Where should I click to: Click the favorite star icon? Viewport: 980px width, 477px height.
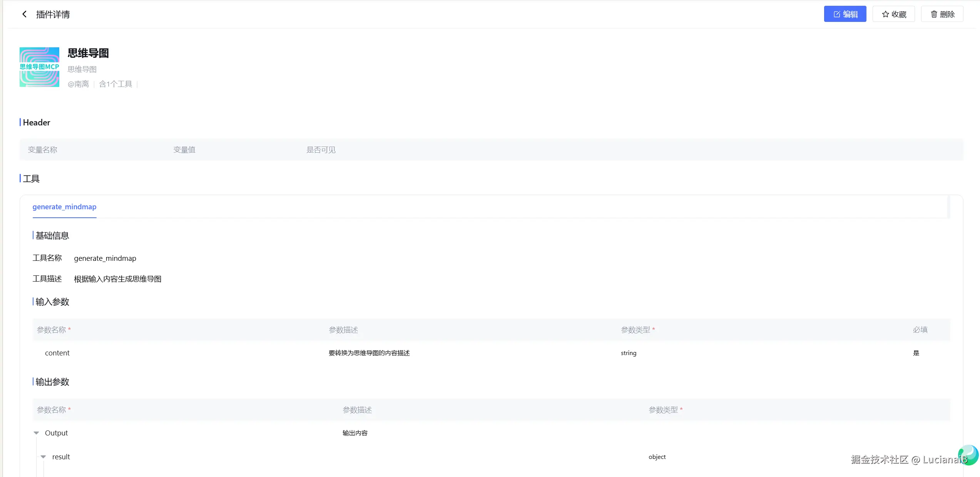(885, 14)
